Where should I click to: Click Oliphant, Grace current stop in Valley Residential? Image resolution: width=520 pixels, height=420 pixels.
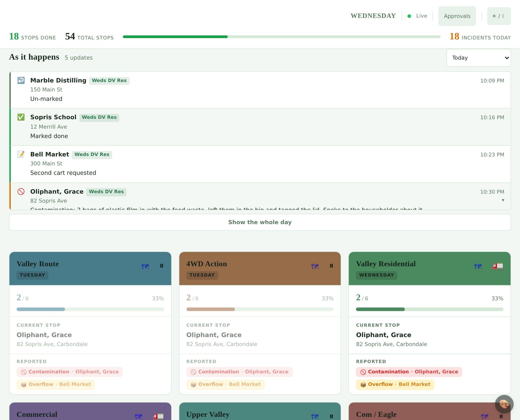tap(383, 335)
